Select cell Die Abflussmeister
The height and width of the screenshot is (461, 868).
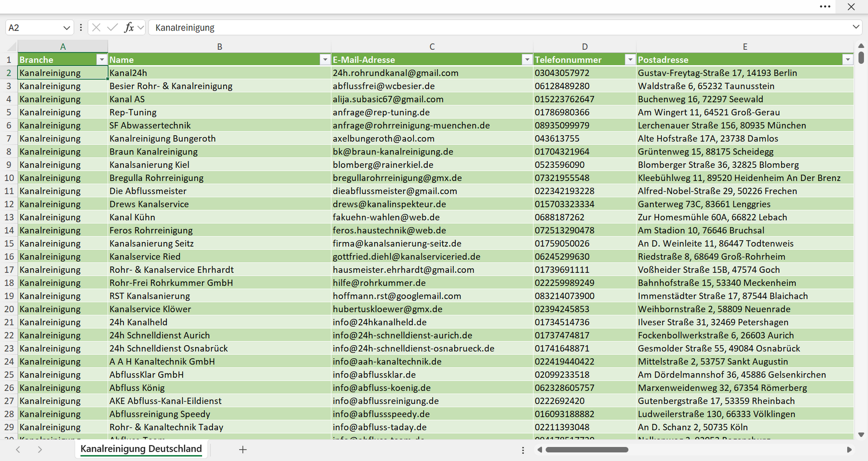tap(219, 191)
